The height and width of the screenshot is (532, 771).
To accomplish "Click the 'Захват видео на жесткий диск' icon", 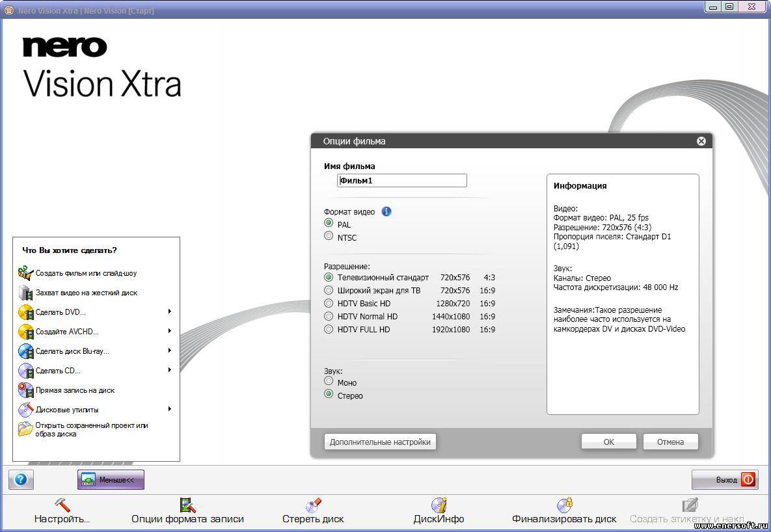I will (25, 293).
